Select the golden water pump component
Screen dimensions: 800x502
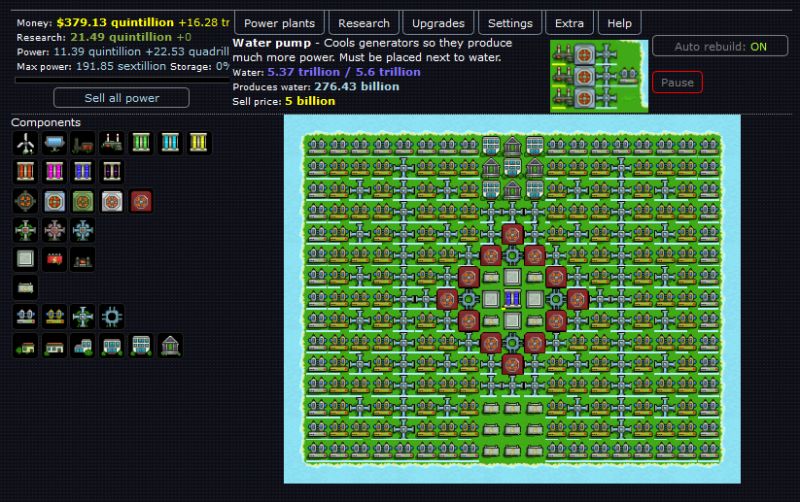tap(54, 317)
